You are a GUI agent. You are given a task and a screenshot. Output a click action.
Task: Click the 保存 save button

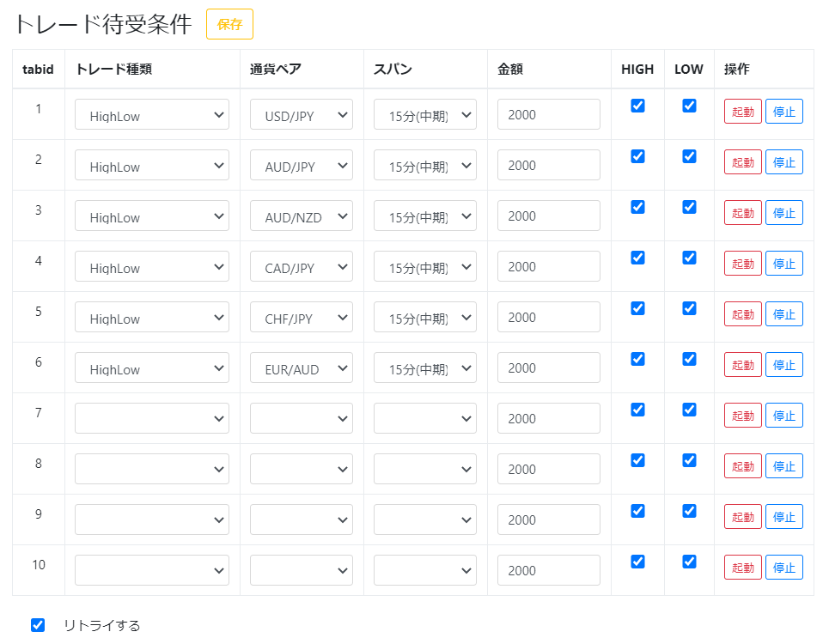pyautogui.click(x=229, y=24)
